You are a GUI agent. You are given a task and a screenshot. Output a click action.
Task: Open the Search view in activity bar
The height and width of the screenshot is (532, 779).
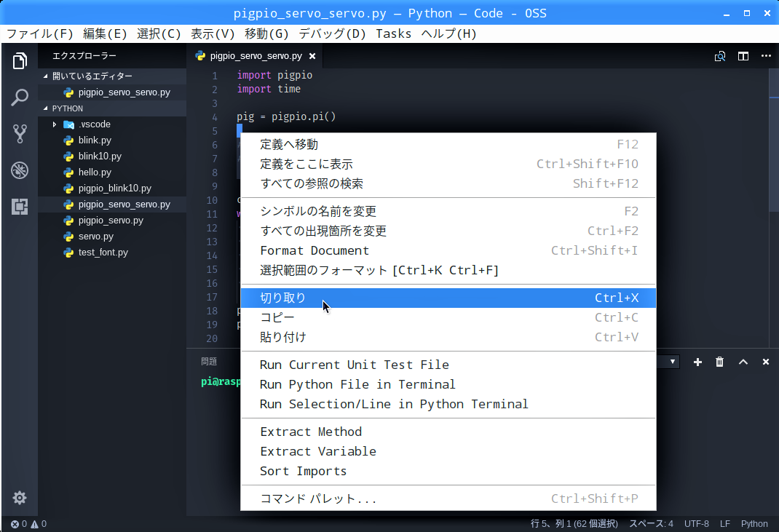point(20,98)
